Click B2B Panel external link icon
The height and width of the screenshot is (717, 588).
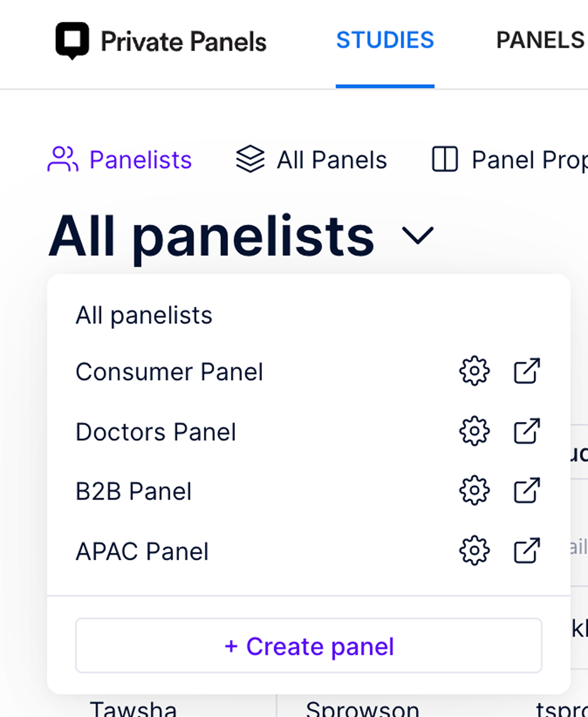tap(527, 490)
